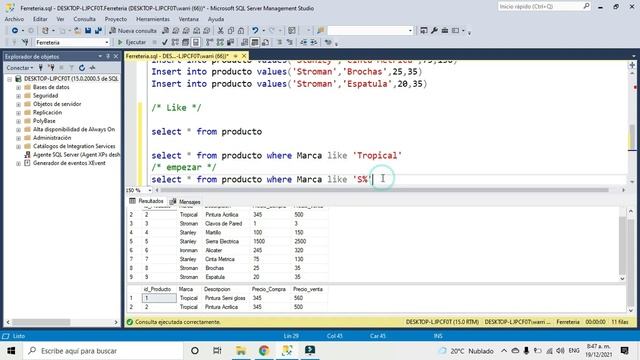Open the Herramientas menu
640x360 pixels.
point(153,19)
